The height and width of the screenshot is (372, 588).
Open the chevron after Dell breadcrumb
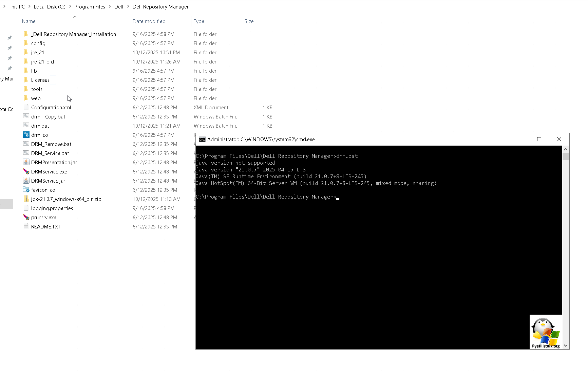click(128, 6)
